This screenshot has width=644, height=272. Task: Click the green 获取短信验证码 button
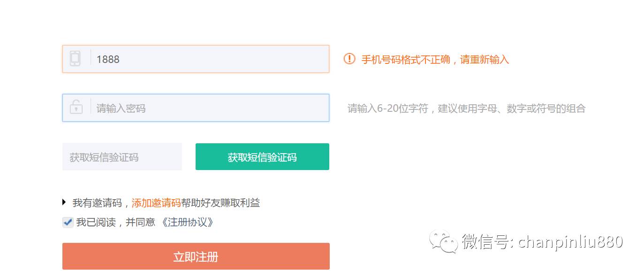click(x=262, y=157)
